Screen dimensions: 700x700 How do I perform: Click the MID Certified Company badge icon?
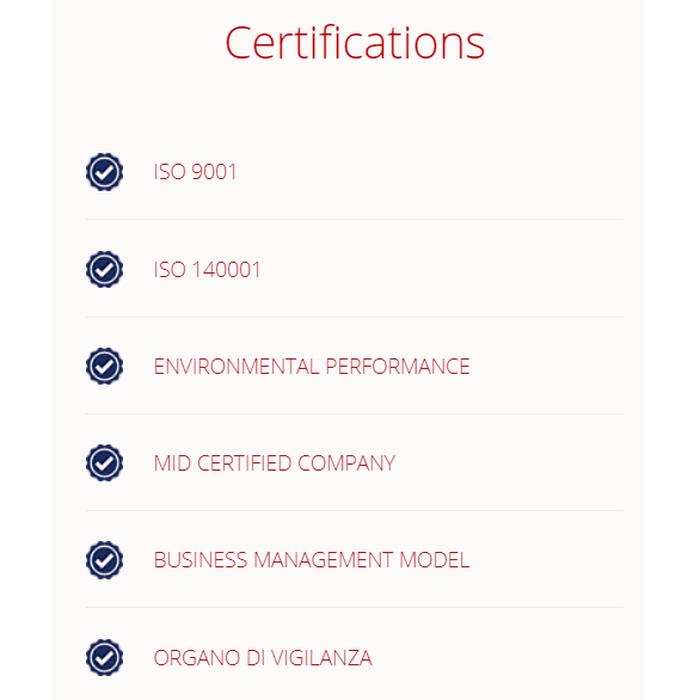(x=104, y=463)
